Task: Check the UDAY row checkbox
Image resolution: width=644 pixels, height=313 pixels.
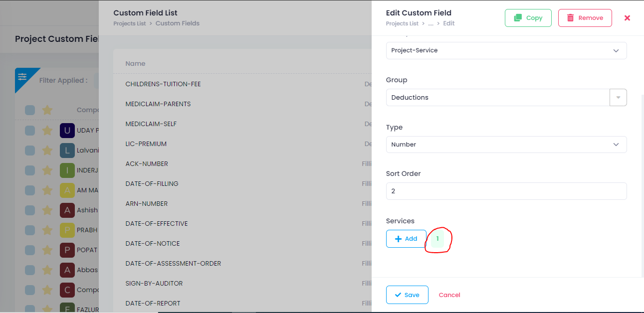Action: click(x=30, y=131)
